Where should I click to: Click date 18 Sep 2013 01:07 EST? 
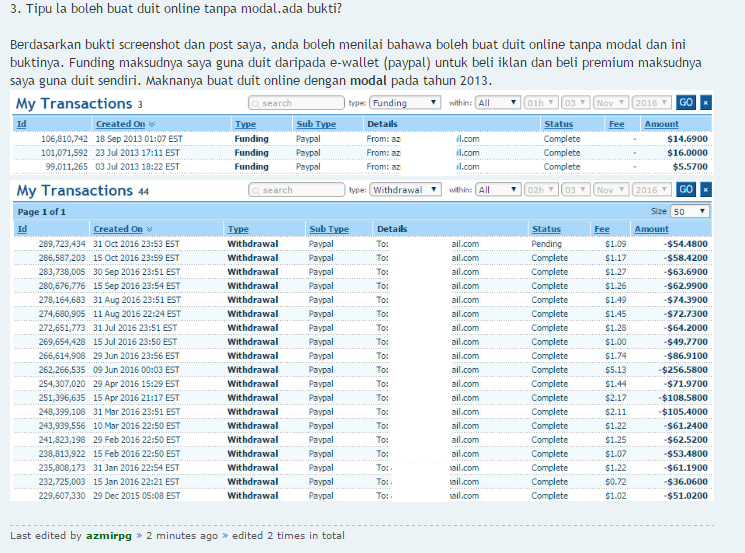coord(139,139)
